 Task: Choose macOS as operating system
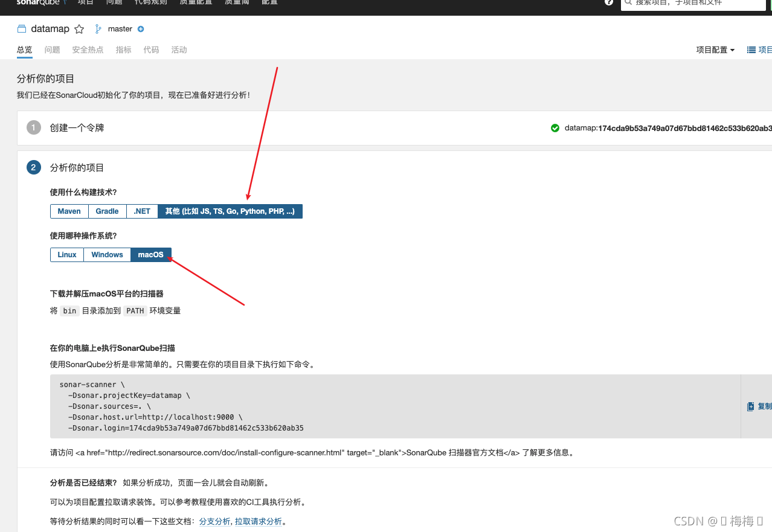(151, 255)
